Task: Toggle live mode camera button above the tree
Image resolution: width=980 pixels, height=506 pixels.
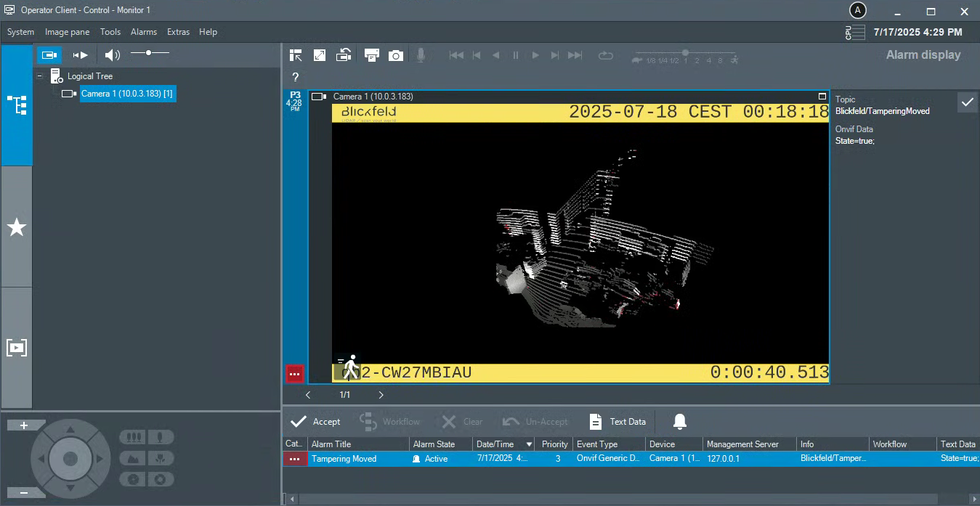Action: (49, 55)
